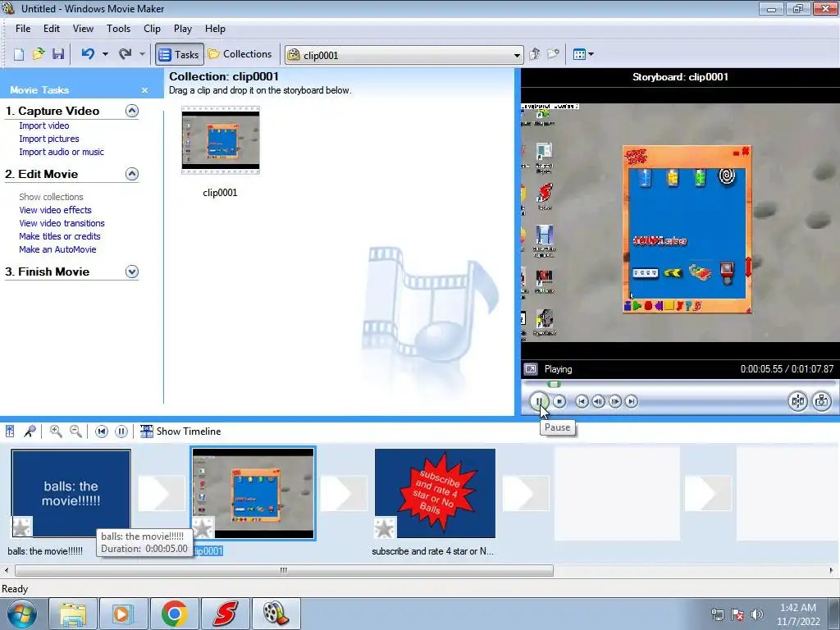Click the Import pictures link
Image resolution: width=840 pixels, height=630 pixels.
tap(49, 139)
